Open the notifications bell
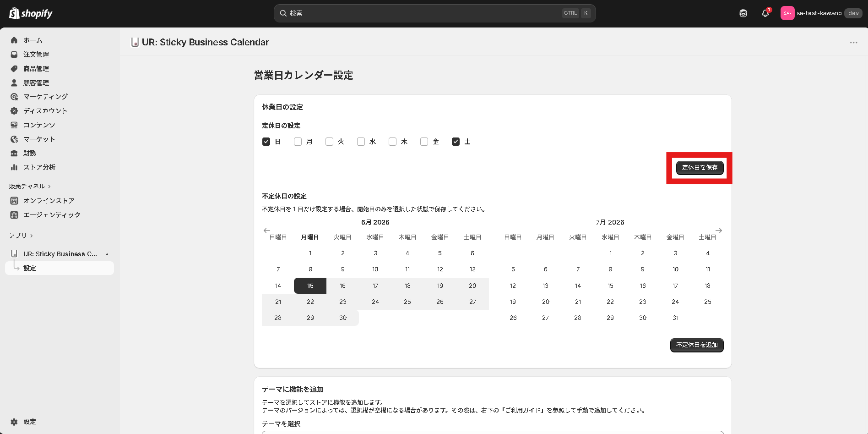The width and height of the screenshot is (868, 434). point(765,13)
